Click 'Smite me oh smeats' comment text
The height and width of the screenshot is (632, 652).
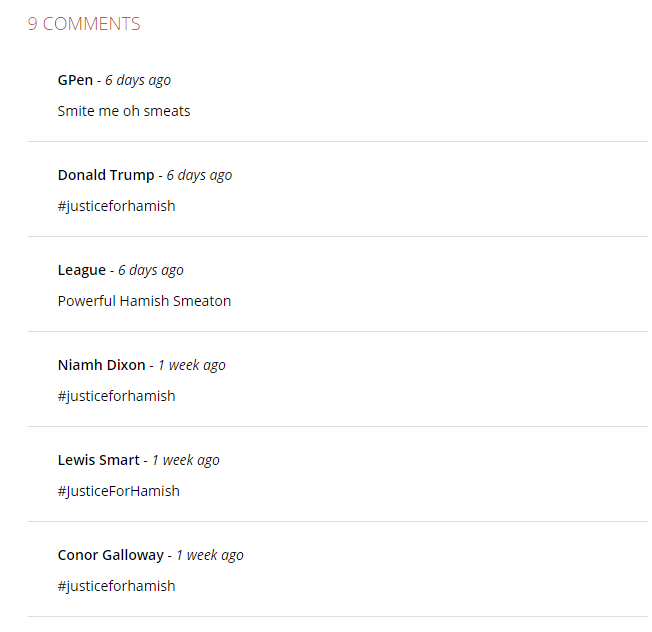coord(124,111)
